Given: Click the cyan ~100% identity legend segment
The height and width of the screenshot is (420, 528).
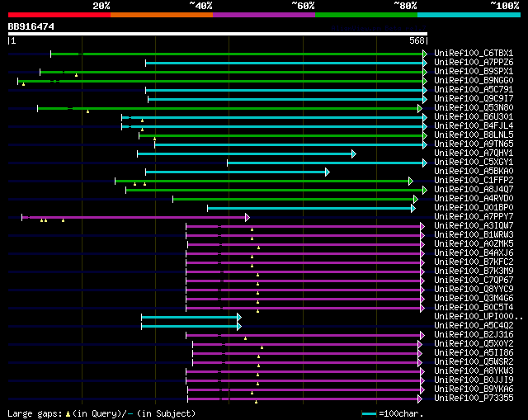Looking at the screenshot, I should click(x=469, y=15).
